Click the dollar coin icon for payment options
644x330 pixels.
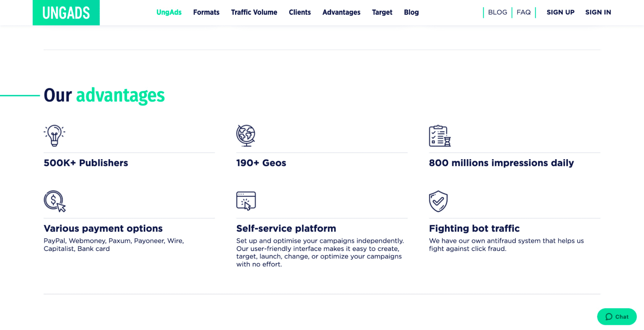click(54, 201)
